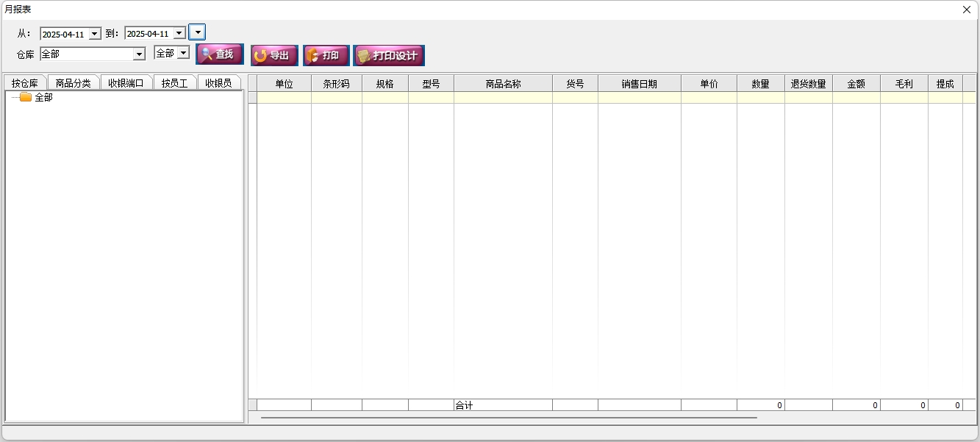Click the 合计 total row label
The width and height of the screenshot is (980, 442).
point(464,405)
